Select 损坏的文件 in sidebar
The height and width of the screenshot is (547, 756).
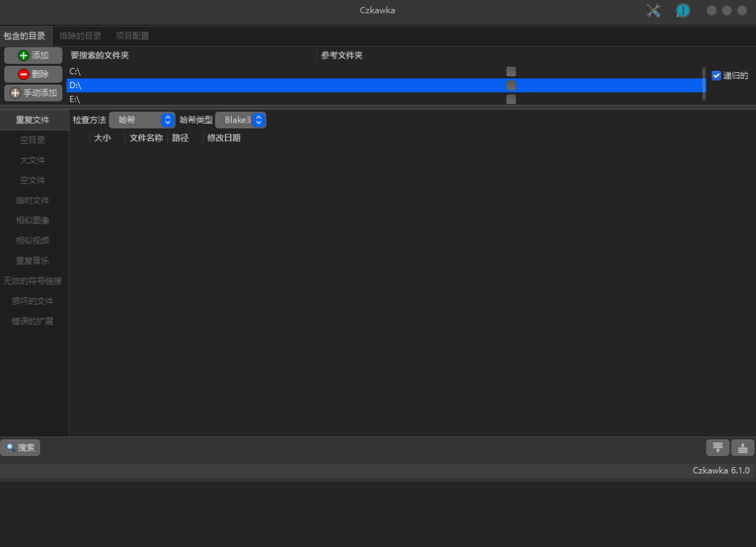[34, 301]
